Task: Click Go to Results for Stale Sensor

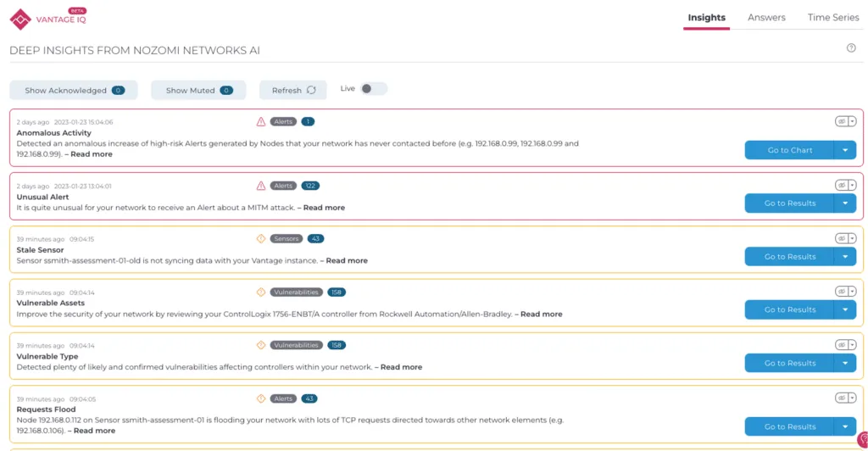Action: point(789,257)
